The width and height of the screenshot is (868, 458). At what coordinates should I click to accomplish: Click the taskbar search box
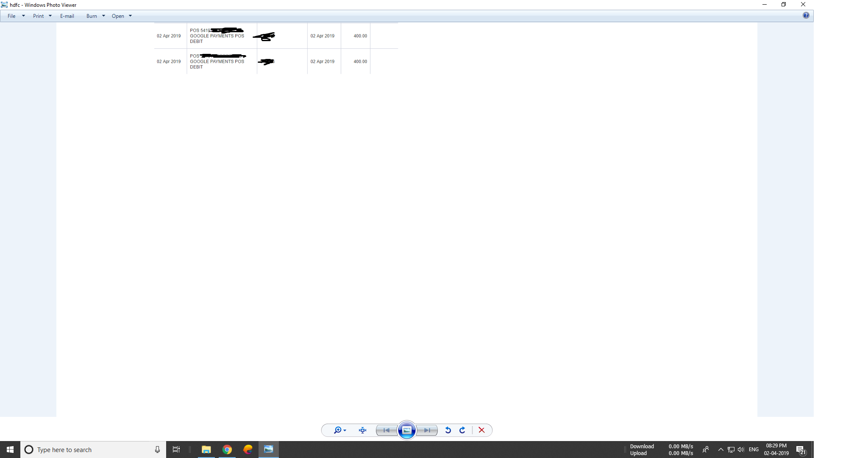tap(93, 450)
